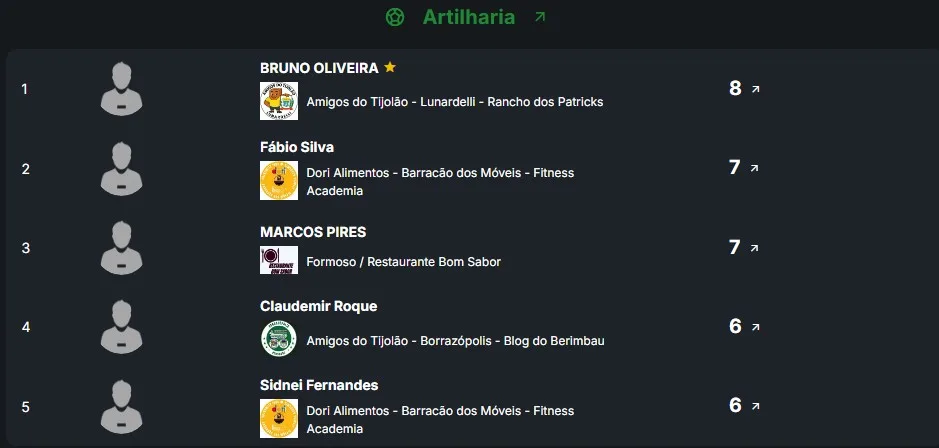
Task: Click Claudemir Roque's green team crest
Action: pyautogui.click(x=279, y=340)
